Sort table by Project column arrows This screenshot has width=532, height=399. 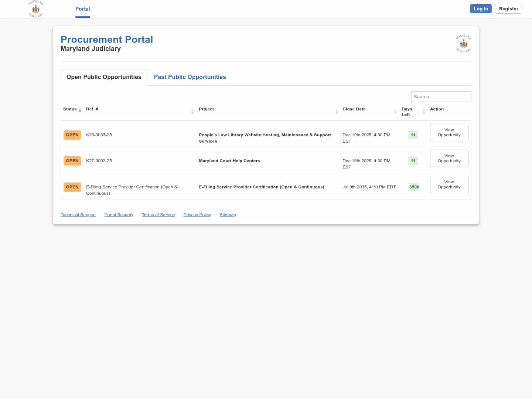coord(337,112)
